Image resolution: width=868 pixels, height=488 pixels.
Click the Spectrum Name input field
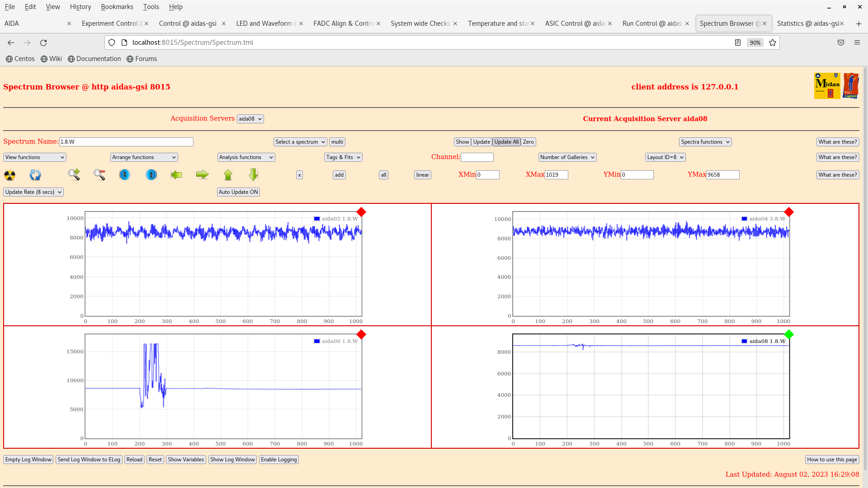click(126, 142)
